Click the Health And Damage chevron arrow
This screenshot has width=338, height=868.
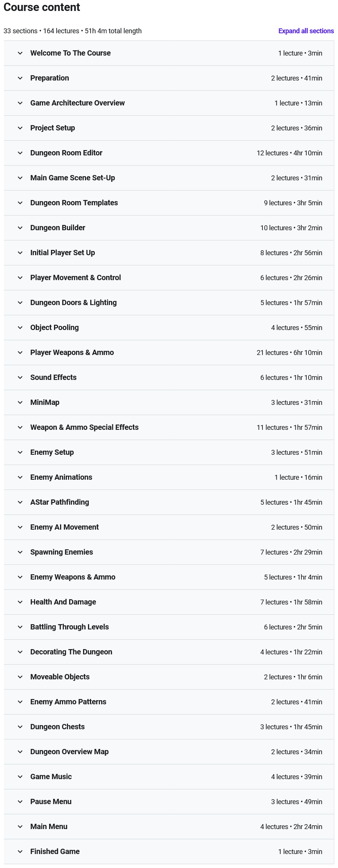pyautogui.click(x=20, y=602)
